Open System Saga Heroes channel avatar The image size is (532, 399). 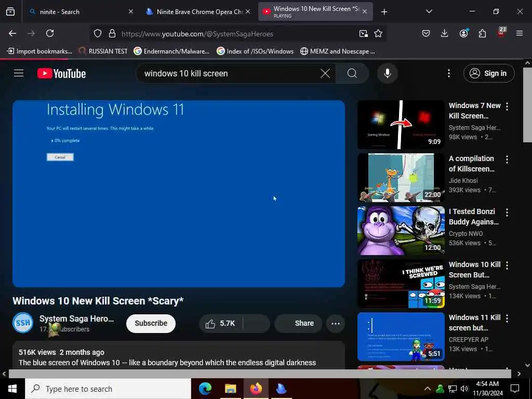tap(23, 323)
